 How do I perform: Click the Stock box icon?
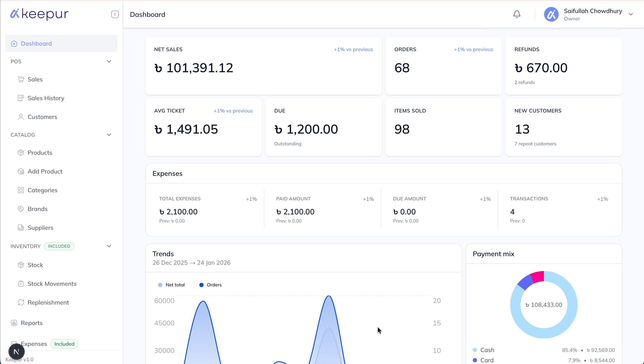point(21,265)
